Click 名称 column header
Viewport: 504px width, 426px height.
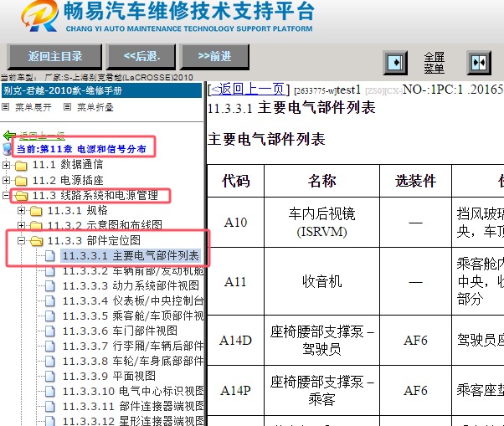pyautogui.click(x=321, y=181)
